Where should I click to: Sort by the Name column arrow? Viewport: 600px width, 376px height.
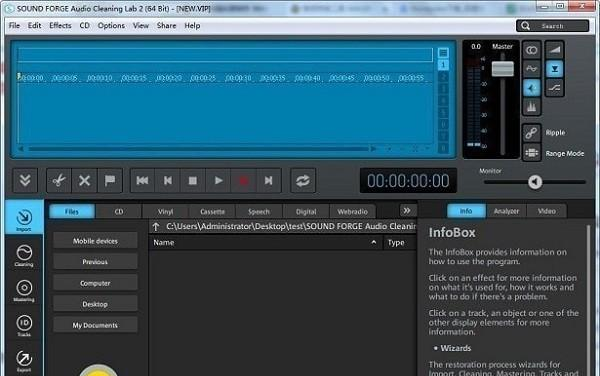tap(373, 242)
